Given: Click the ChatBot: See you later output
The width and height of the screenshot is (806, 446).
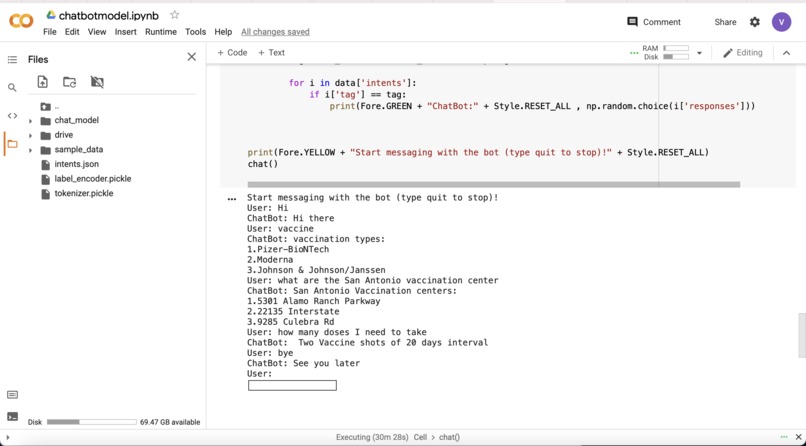Looking at the screenshot, I should (x=303, y=363).
